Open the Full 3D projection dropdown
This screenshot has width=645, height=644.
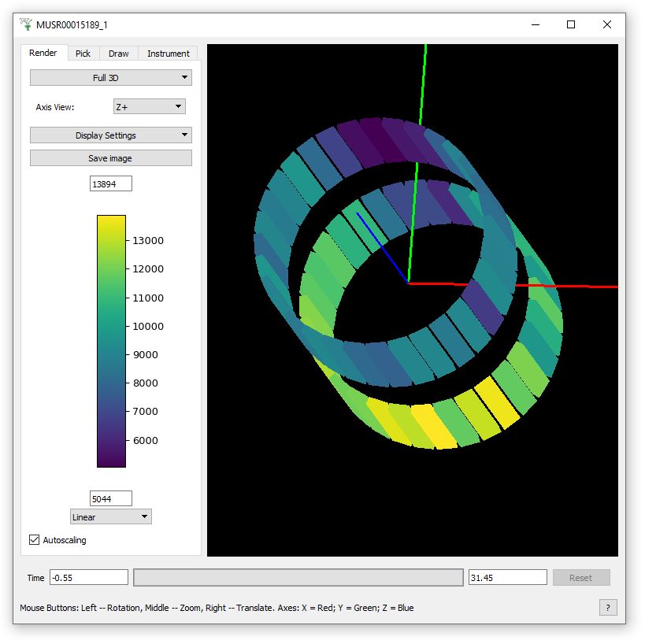pyautogui.click(x=110, y=78)
